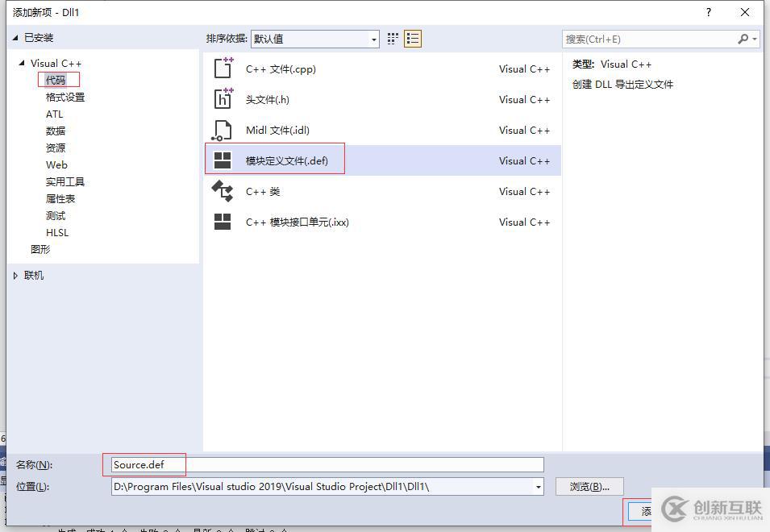Click the 模块定义文件(.def) template name
770x532 pixels.
pyautogui.click(x=287, y=161)
